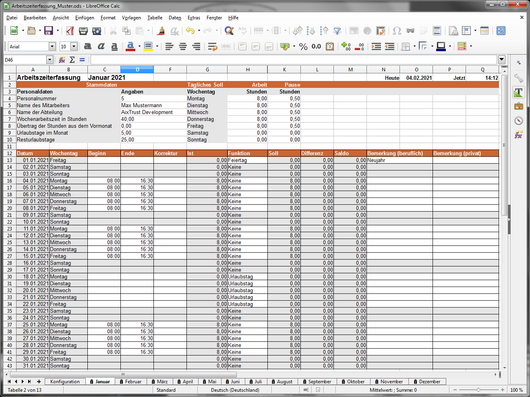Click Delete decimal place icon
Viewport: 530px width, 397px height.
pyautogui.click(x=359, y=46)
